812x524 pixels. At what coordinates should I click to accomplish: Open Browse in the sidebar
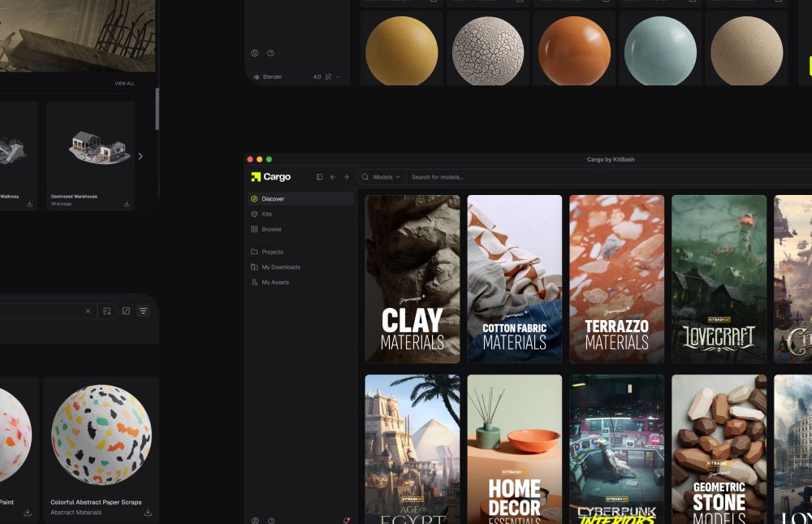click(300, 229)
